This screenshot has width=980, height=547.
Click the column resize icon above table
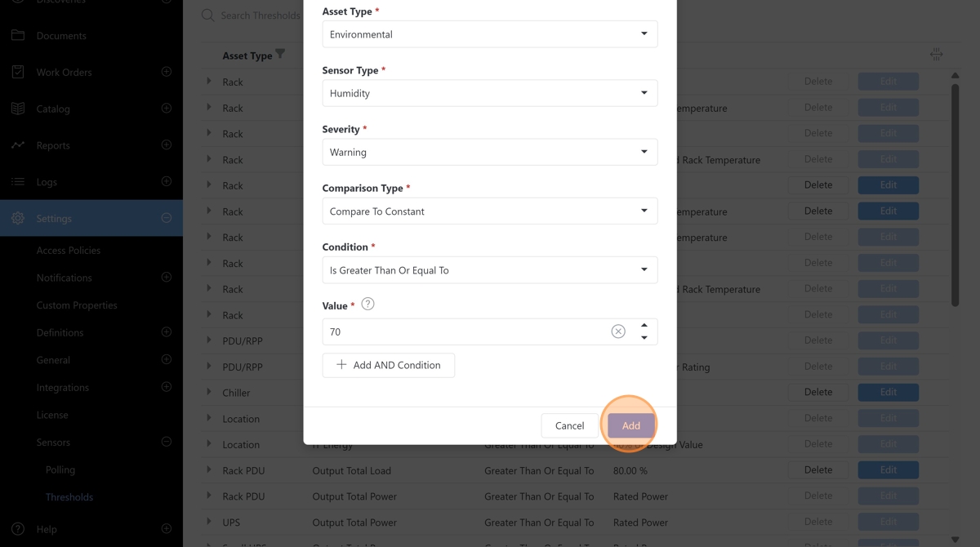click(x=936, y=55)
